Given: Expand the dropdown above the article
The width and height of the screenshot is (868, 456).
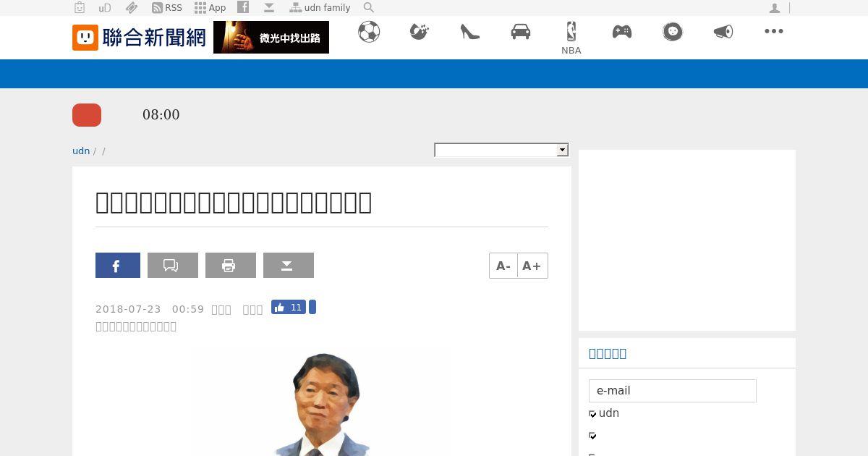Looking at the screenshot, I should (x=501, y=150).
